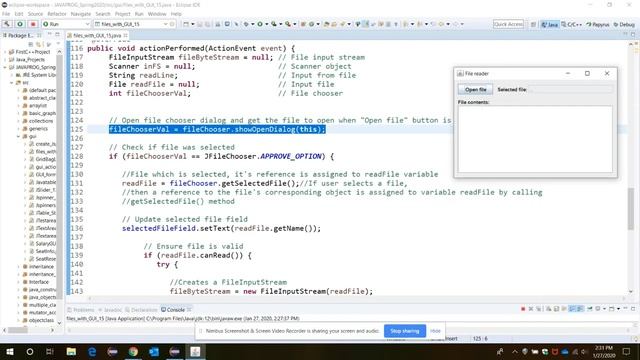Open the Window menu
This screenshot has width=640, height=360.
157,14
